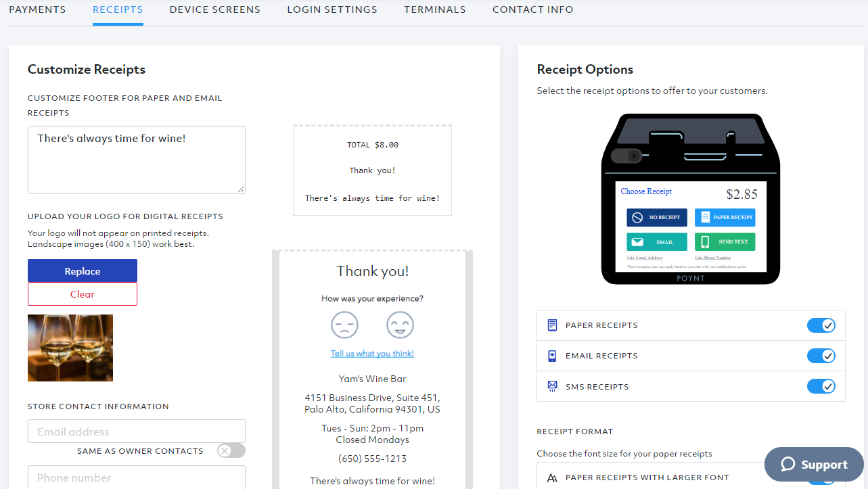Enable Same As Owner Contacts toggle
Screen dimensions: 868x489
(x=231, y=451)
